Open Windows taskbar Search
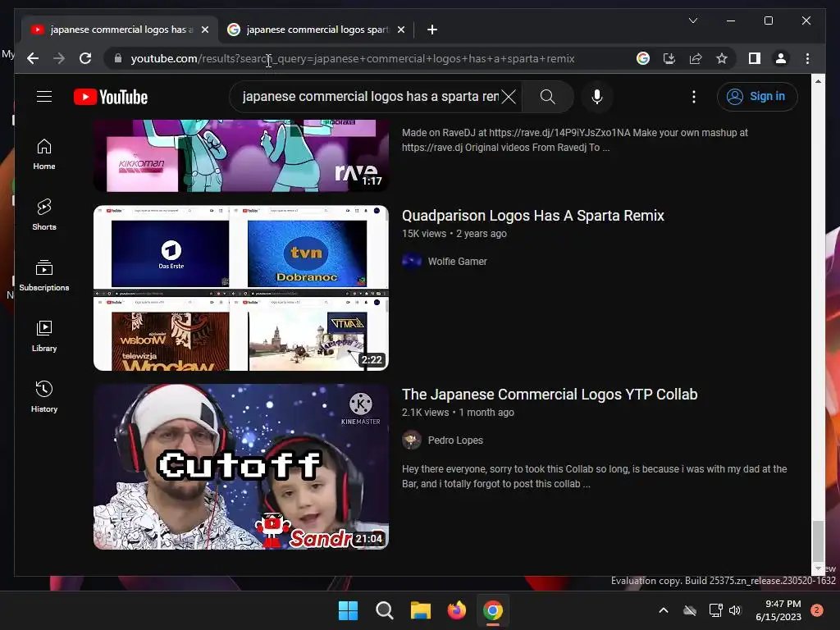 pos(384,610)
